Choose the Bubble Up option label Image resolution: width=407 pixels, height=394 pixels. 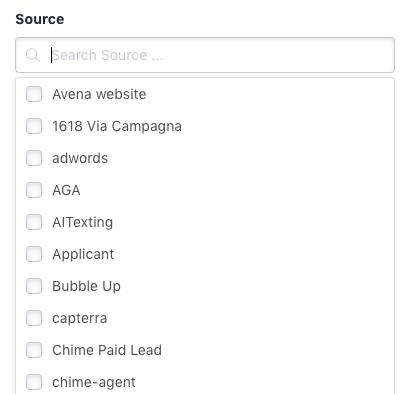pyautogui.click(x=86, y=286)
